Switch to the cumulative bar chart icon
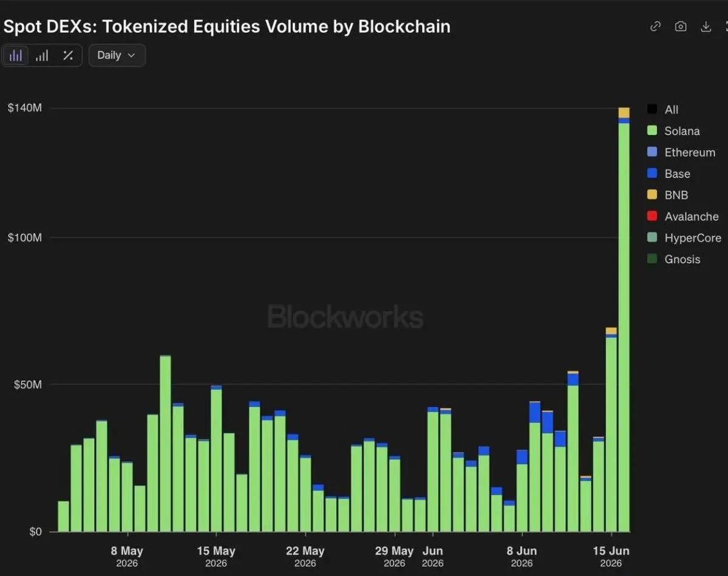Viewport: 728px width, 576px height. (x=42, y=56)
